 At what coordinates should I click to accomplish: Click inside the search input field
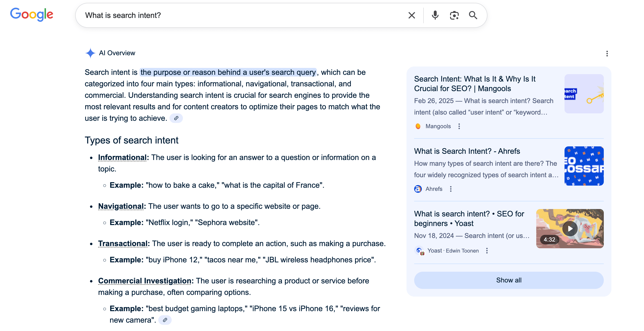click(225, 15)
